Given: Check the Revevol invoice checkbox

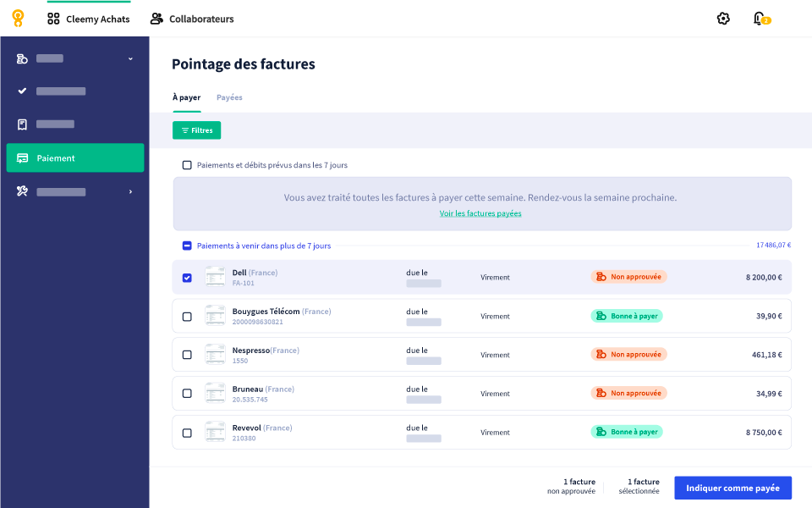Looking at the screenshot, I should click(x=187, y=433).
